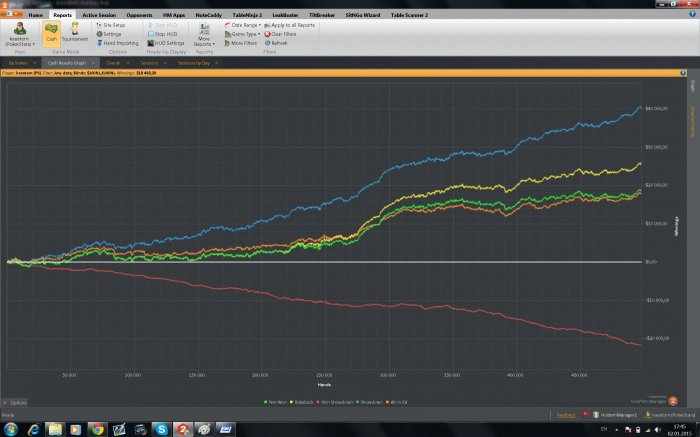The width and height of the screenshot is (700, 437).
Task: Toggle the Non Showdown legend entry
Action: 335,402
